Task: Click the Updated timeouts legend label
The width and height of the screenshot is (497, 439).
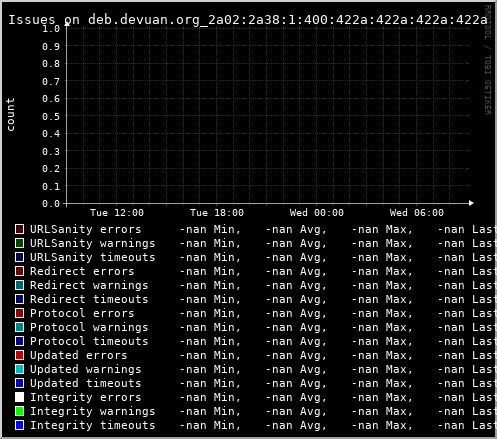Action: (86, 383)
